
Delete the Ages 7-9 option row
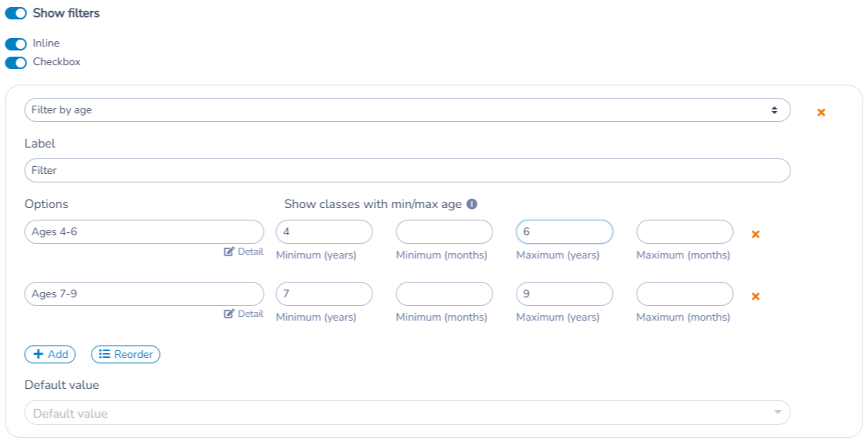coord(755,297)
